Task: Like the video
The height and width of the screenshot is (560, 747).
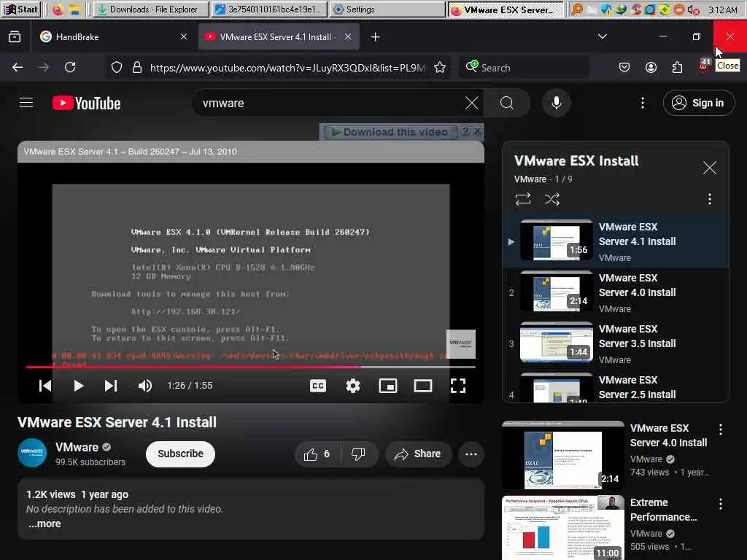Action: coord(318,454)
